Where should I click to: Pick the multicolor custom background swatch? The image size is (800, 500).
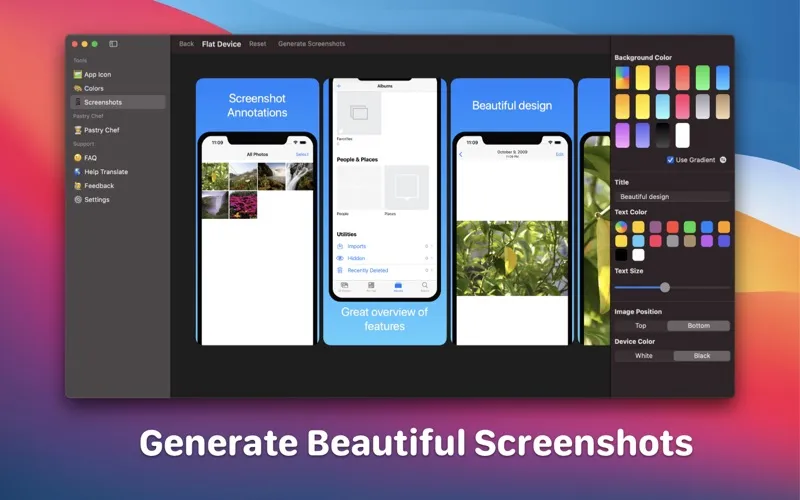(622, 78)
